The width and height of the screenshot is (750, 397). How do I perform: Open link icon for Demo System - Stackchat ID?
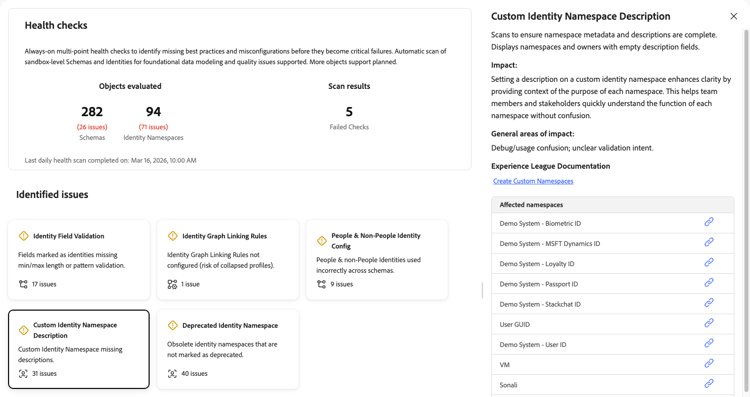tap(709, 303)
